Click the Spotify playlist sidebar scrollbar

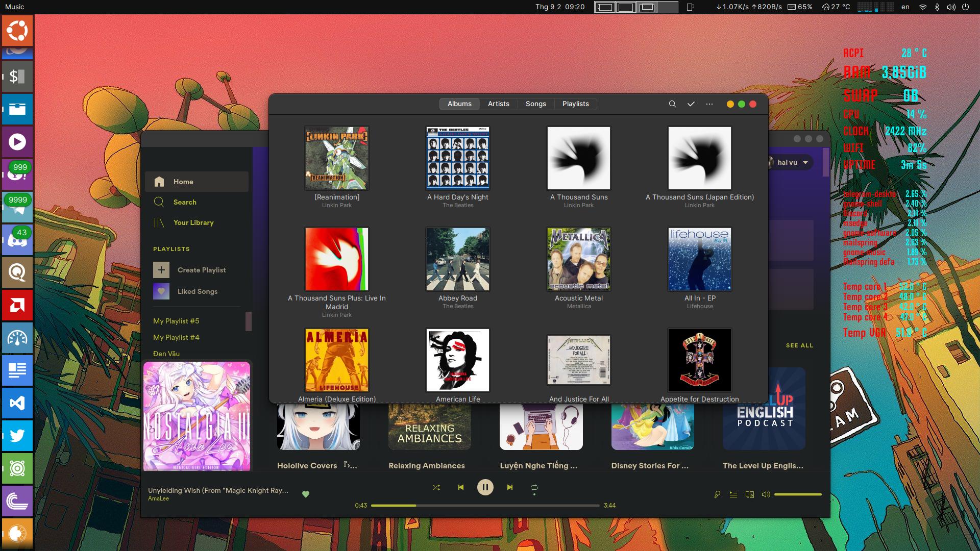point(249,321)
